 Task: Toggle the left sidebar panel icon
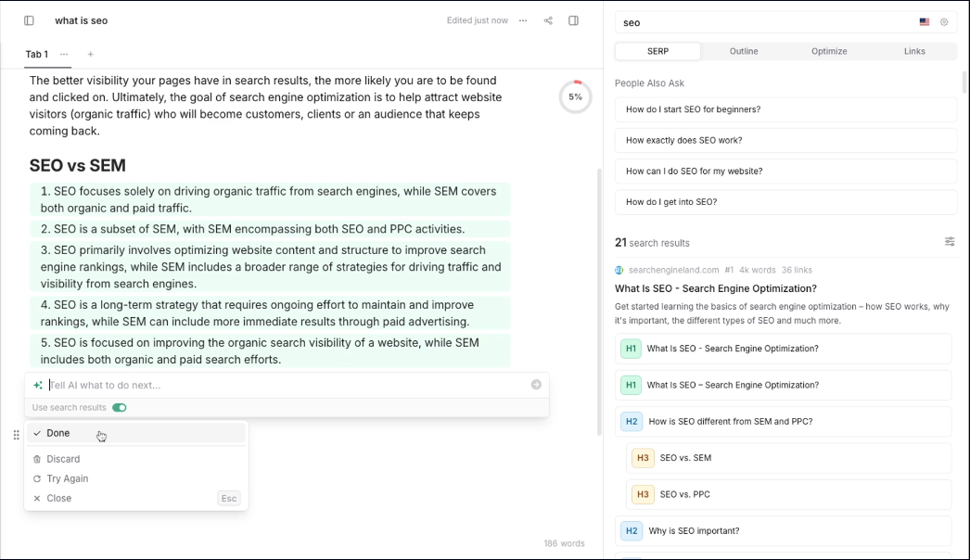(29, 20)
